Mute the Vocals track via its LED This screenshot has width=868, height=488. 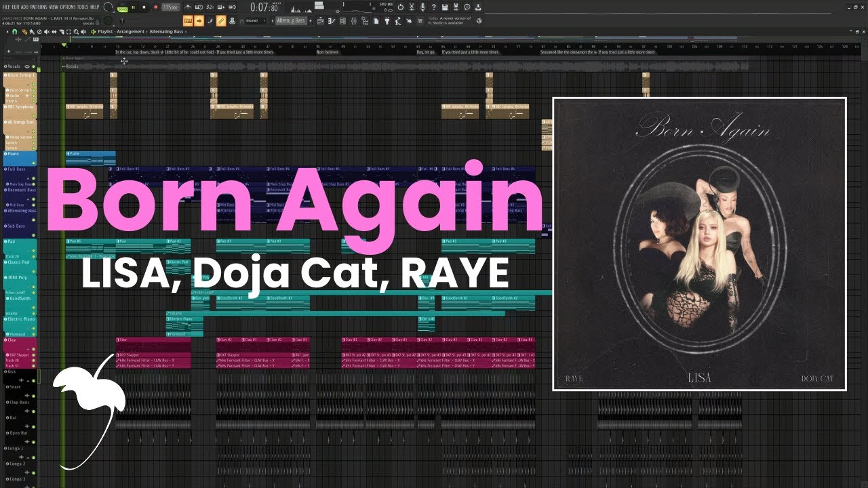point(33,66)
